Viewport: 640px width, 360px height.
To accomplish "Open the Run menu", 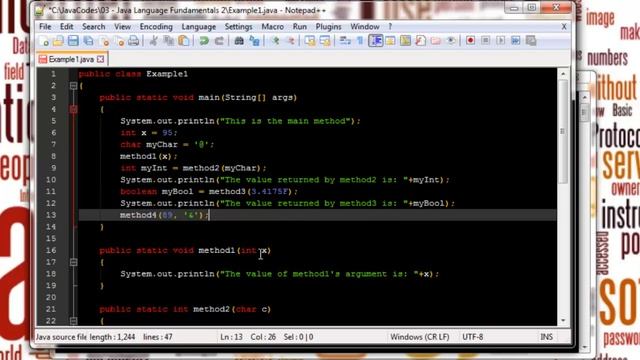I will point(300,27).
